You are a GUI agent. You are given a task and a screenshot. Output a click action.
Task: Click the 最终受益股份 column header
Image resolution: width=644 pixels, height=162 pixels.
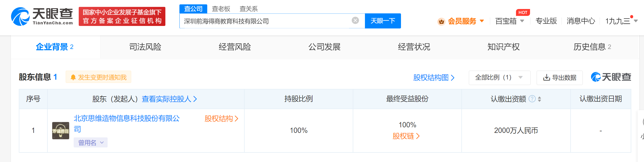[x=407, y=99]
